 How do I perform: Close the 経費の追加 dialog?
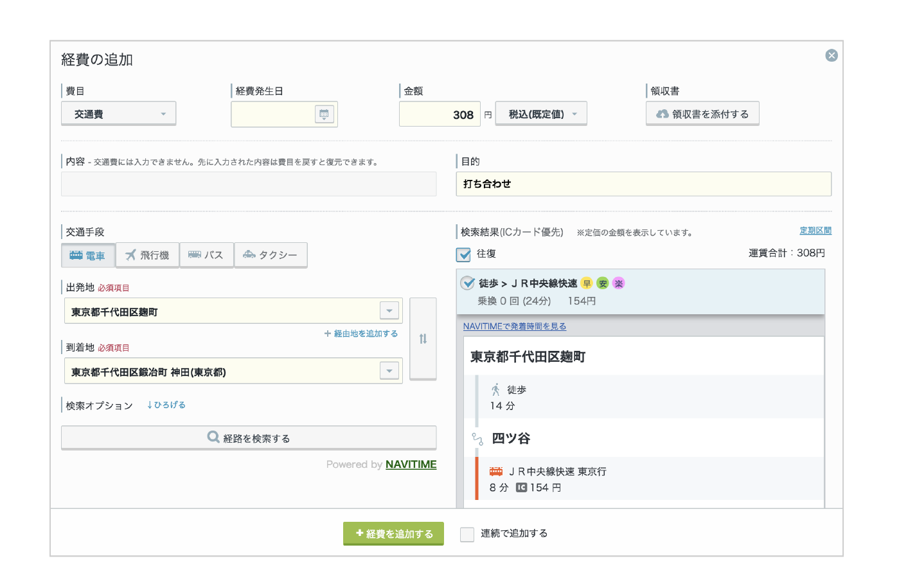pos(831,56)
